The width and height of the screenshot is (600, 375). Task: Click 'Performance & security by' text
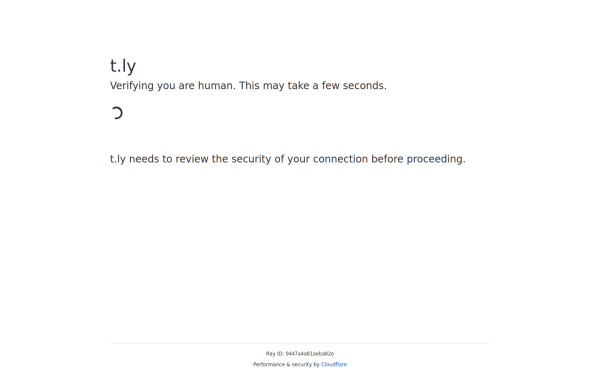pos(286,364)
